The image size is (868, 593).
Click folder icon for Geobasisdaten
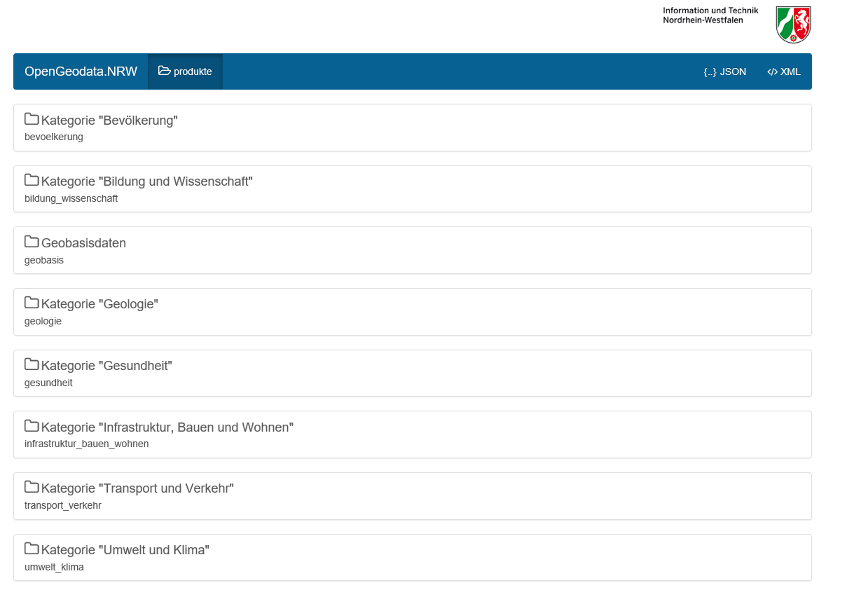tap(32, 242)
